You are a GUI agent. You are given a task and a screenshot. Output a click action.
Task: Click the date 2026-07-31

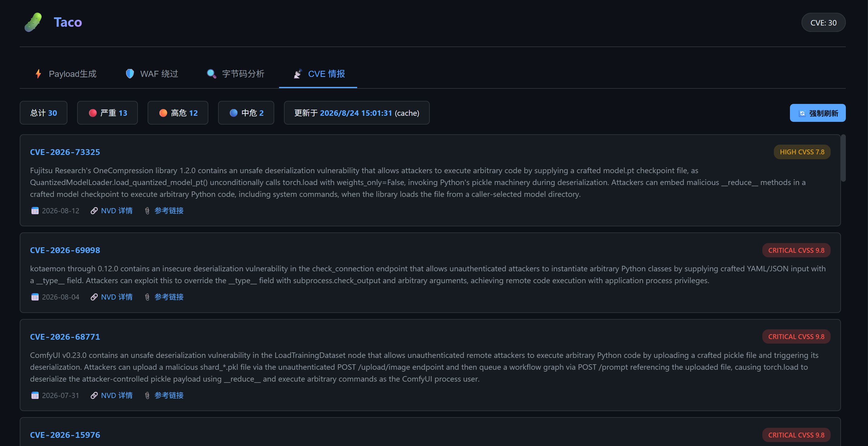tap(61, 396)
